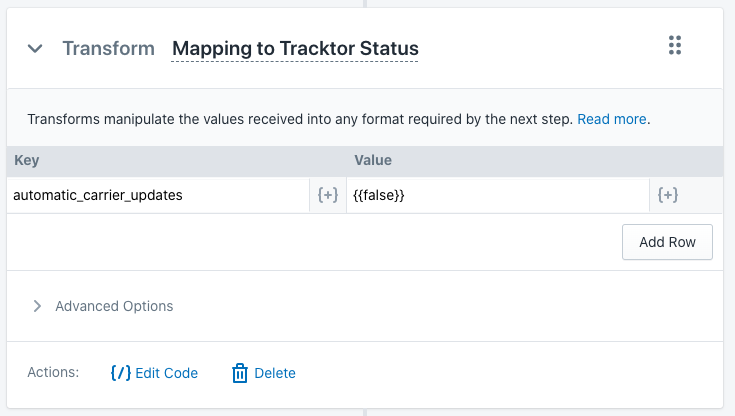Open variable picker beside the key field
Image resolution: width=735 pixels, height=416 pixels.
[328, 195]
